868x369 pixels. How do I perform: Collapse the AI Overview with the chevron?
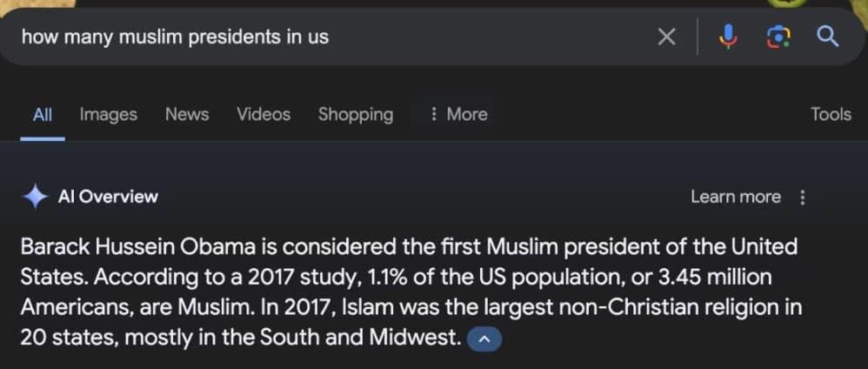tap(484, 339)
